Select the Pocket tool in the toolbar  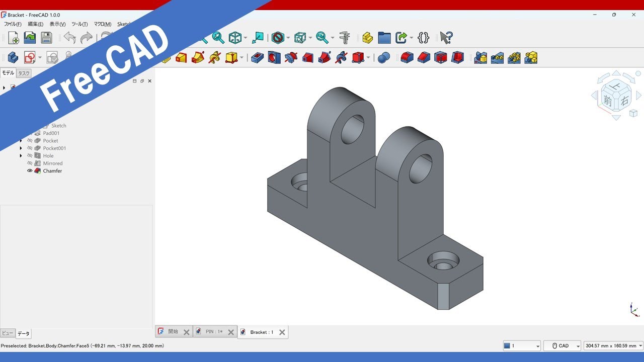click(258, 57)
